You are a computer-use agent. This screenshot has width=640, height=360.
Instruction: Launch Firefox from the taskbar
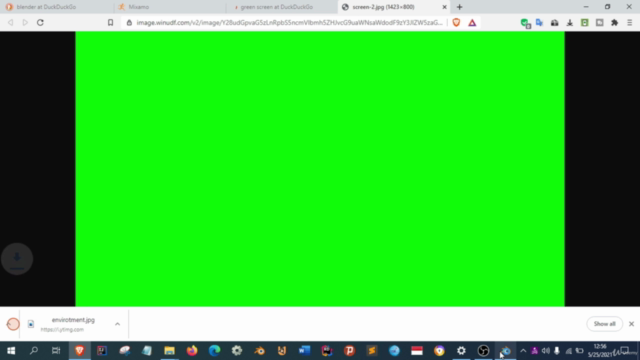click(x=191, y=351)
